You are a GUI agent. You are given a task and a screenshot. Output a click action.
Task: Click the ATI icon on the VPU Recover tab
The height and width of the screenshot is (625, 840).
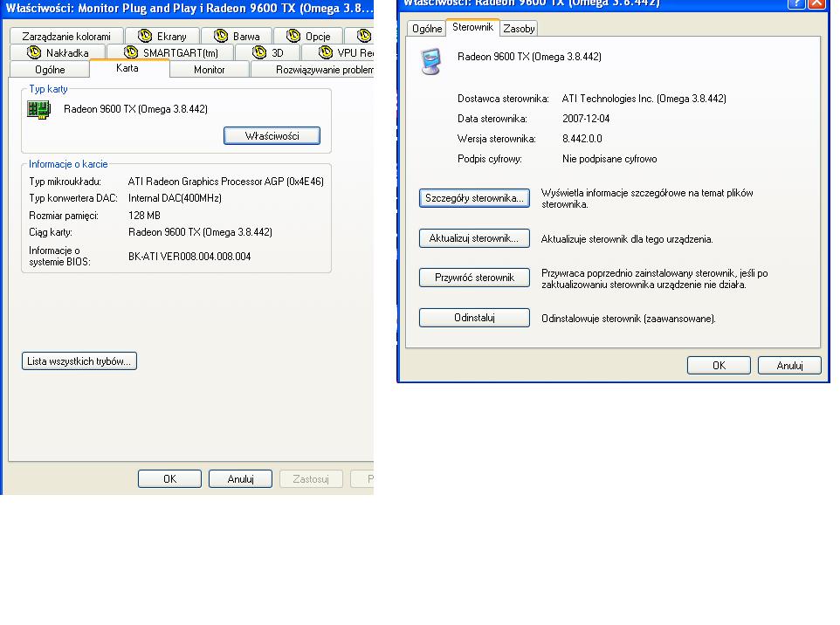(325, 52)
